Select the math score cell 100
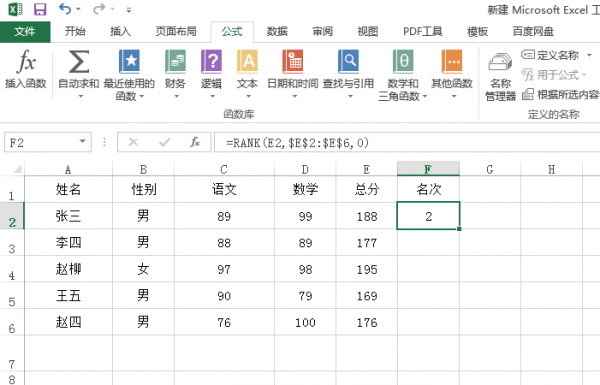600x385 pixels. tap(305, 322)
